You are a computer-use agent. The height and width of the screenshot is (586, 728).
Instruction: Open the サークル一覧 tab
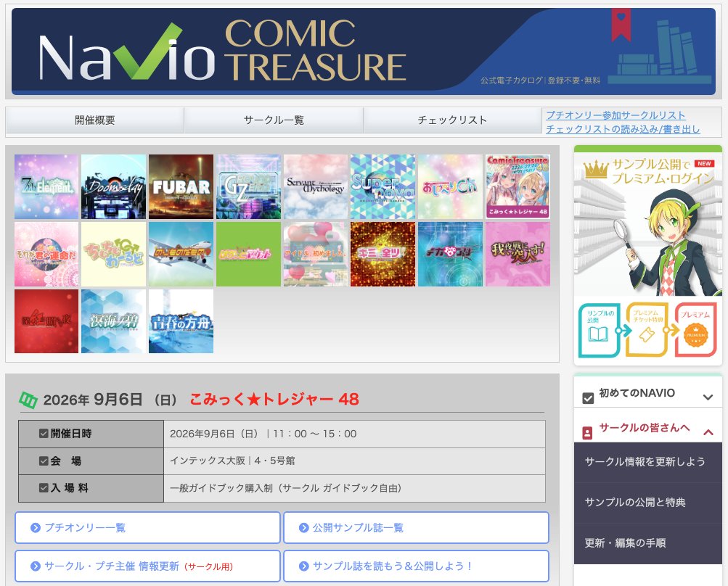pyautogui.click(x=274, y=120)
